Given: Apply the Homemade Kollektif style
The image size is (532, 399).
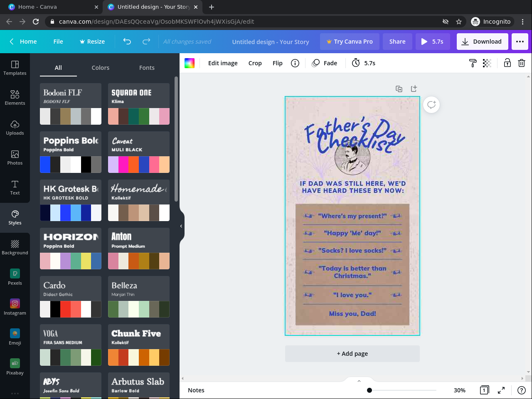Looking at the screenshot, I should tap(139, 200).
